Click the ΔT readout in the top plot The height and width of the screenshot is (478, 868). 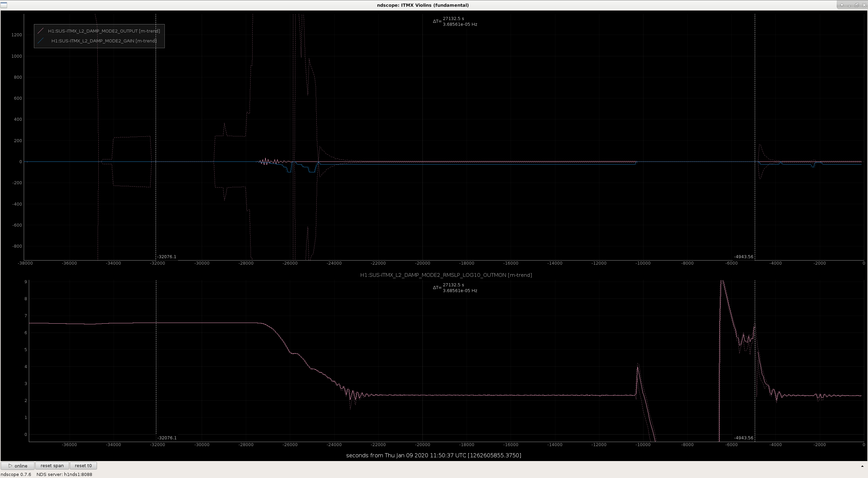[455, 21]
